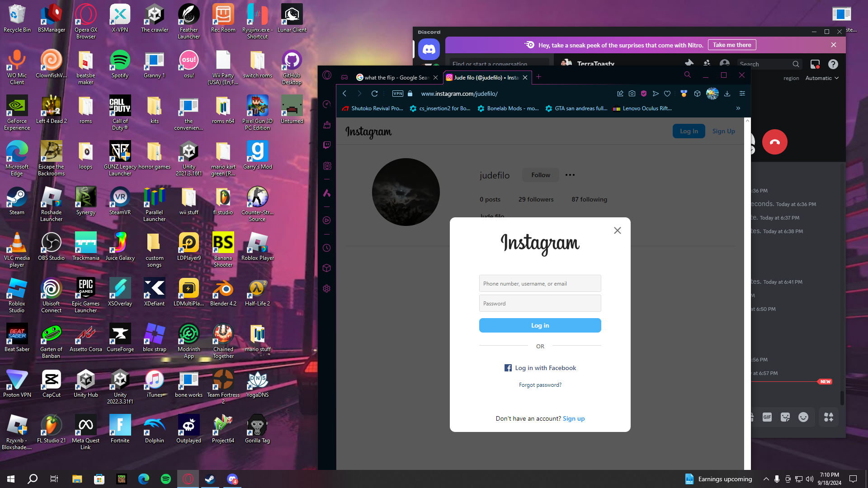Toggle the microphone icon in system tray
Screen dimensions: 868x488
click(x=777, y=479)
